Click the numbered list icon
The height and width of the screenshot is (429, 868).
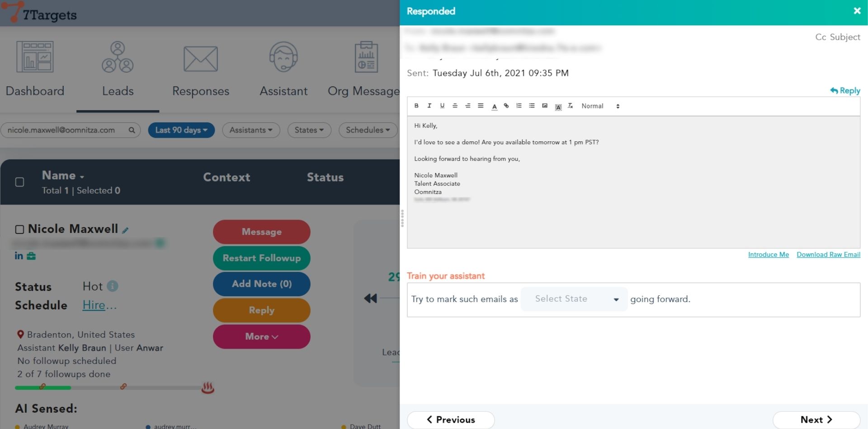[519, 106]
